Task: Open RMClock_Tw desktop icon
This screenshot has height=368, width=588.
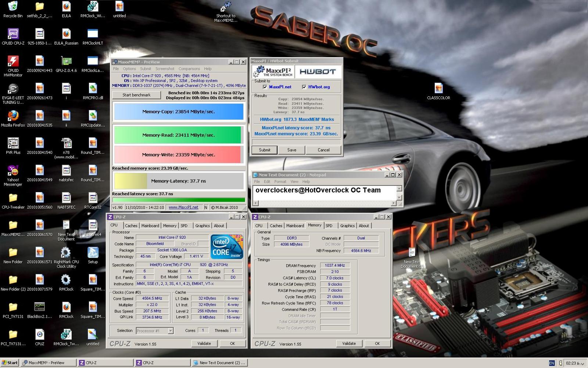Action: point(66,337)
